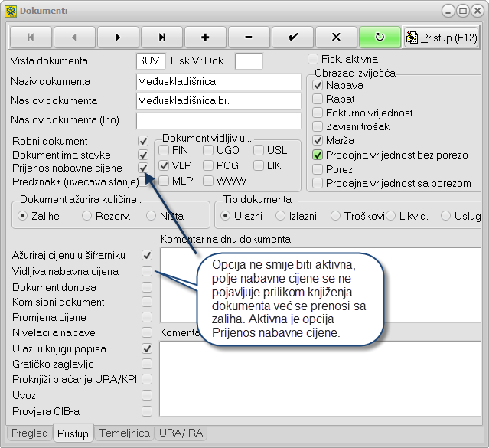The image size is (489, 448).
Task: Switch to the Pregled tab
Action: [29, 433]
